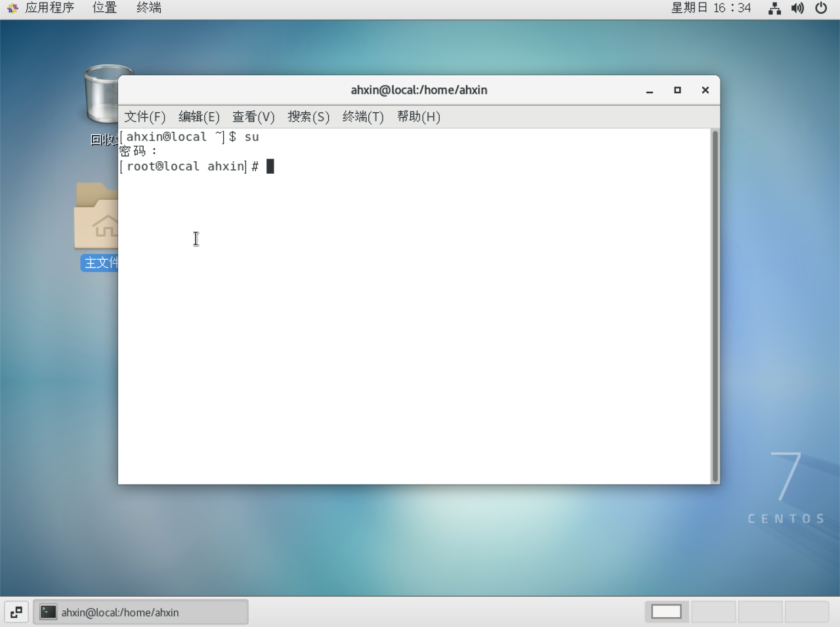Viewport: 840px width, 627px height.
Task: Click the network connection status icon
Action: [774, 9]
